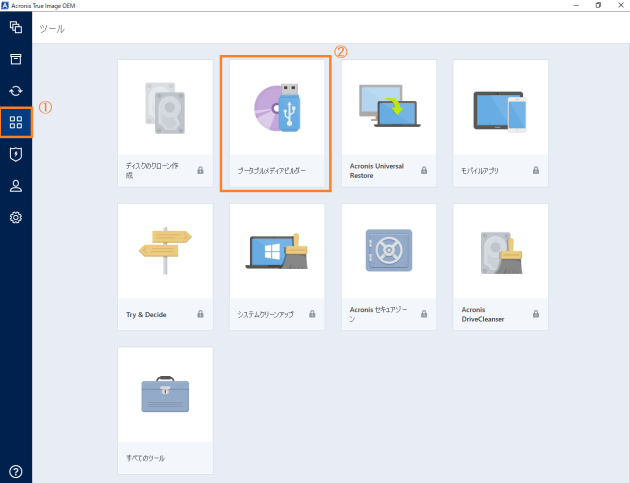
Task: Open the Help question mark icon
Action: pyautogui.click(x=16, y=471)
